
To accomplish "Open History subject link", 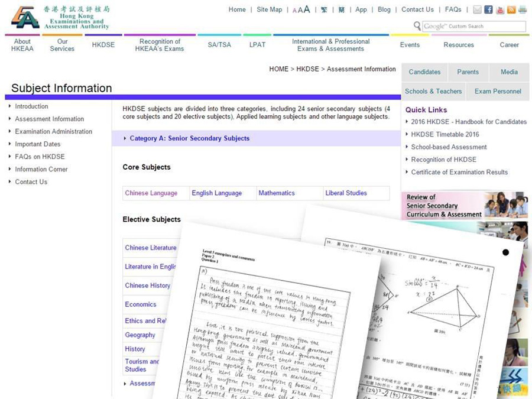I will pyautogui.click(x=135, y=349).
